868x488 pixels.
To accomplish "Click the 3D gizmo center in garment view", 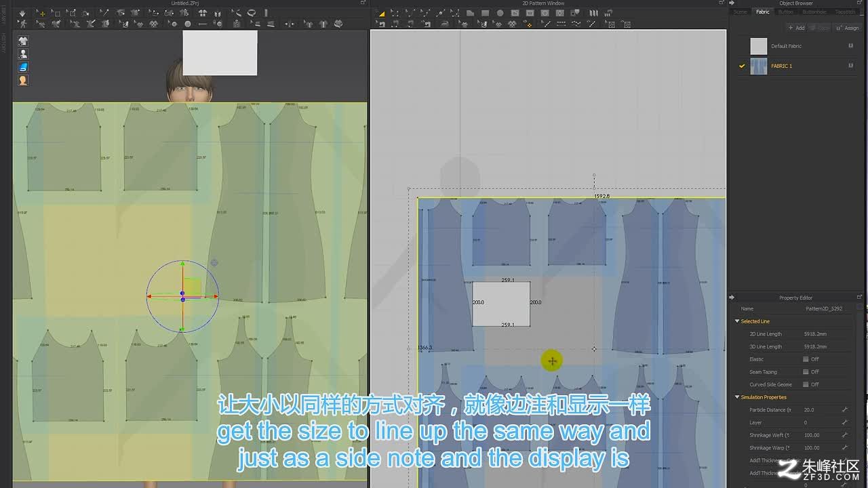I will coord(182,295).
